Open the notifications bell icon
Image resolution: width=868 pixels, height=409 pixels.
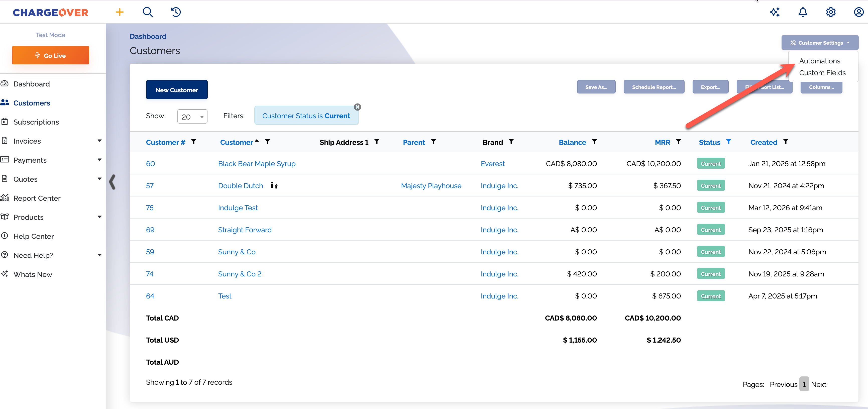803,13
